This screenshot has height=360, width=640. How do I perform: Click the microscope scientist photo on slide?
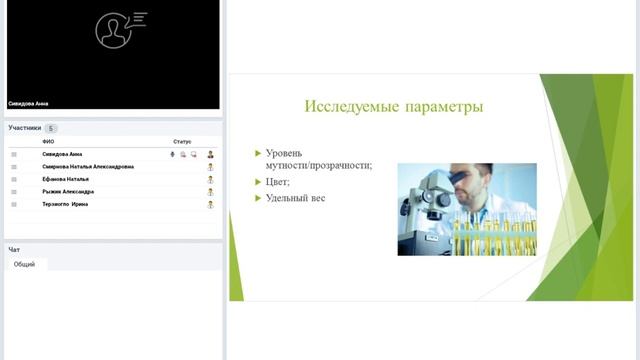pos(467,209)
